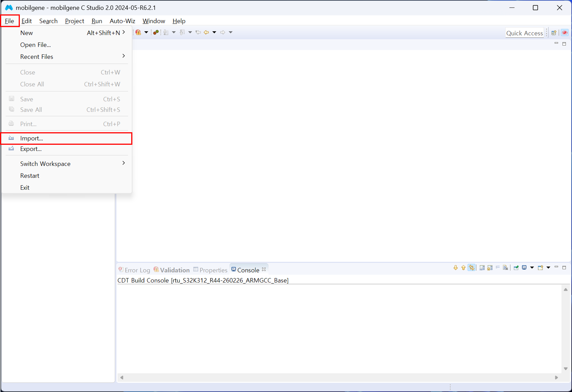Maximize the Console panel view

pos(564,268)
